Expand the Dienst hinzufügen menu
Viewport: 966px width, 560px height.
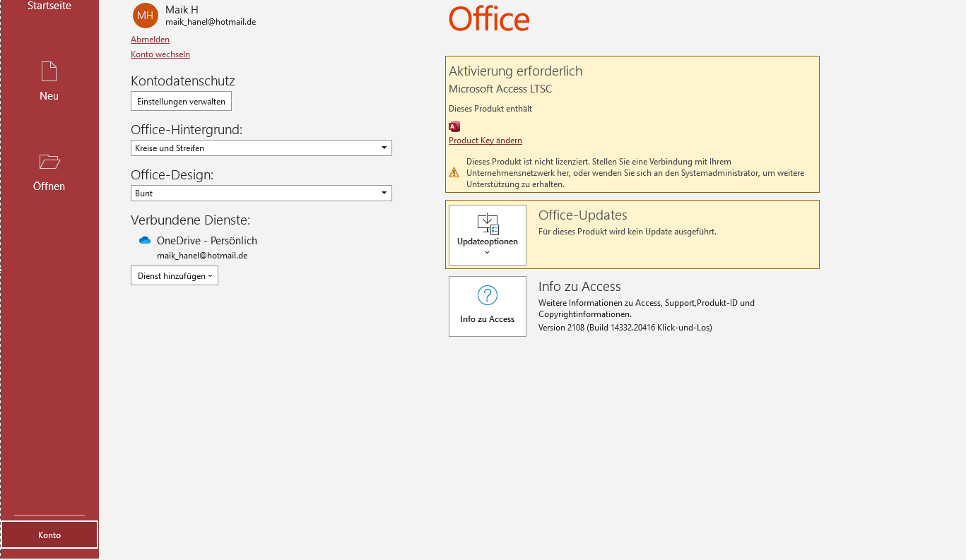[x=175, y=276]
